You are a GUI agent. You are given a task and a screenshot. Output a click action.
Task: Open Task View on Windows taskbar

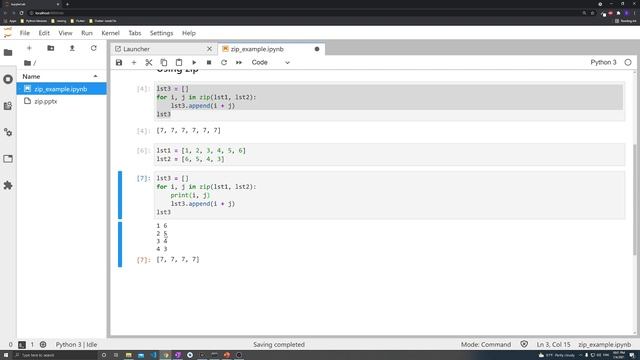click(116, 355)
